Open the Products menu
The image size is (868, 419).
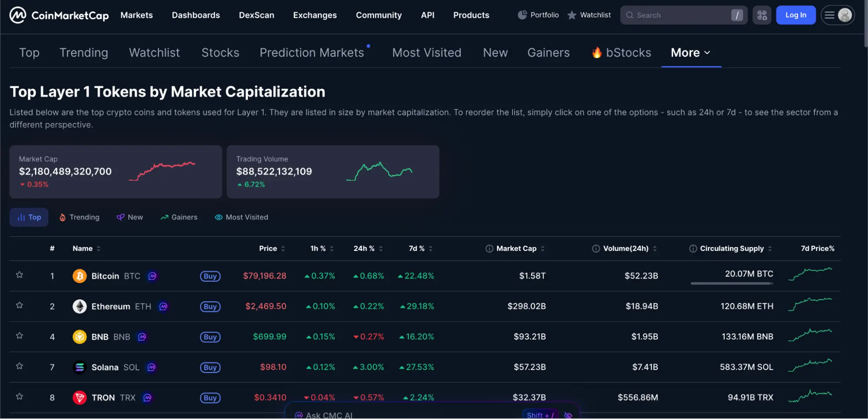pyautogui.click(x=471, y=15)
